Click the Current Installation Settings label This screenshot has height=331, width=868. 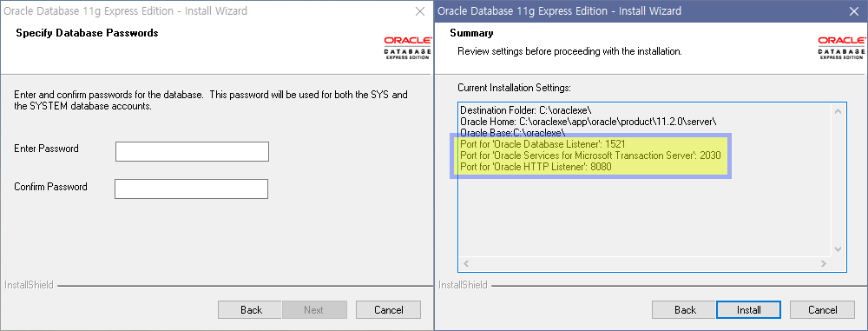pyautogui.click(x=514, y=88)
